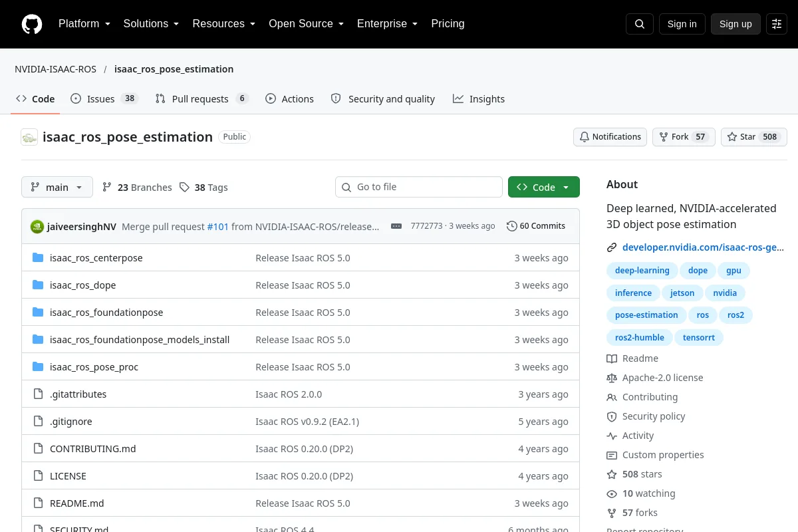Open the commit details ellipsis icon
The height and width of the screenshot is (532, 798).
396,226
